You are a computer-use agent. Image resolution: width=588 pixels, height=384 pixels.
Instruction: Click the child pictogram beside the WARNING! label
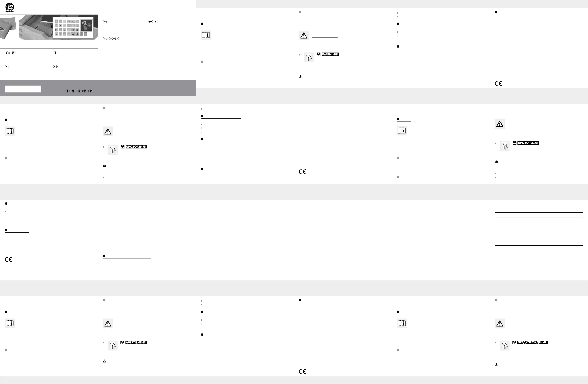point(309,58)
